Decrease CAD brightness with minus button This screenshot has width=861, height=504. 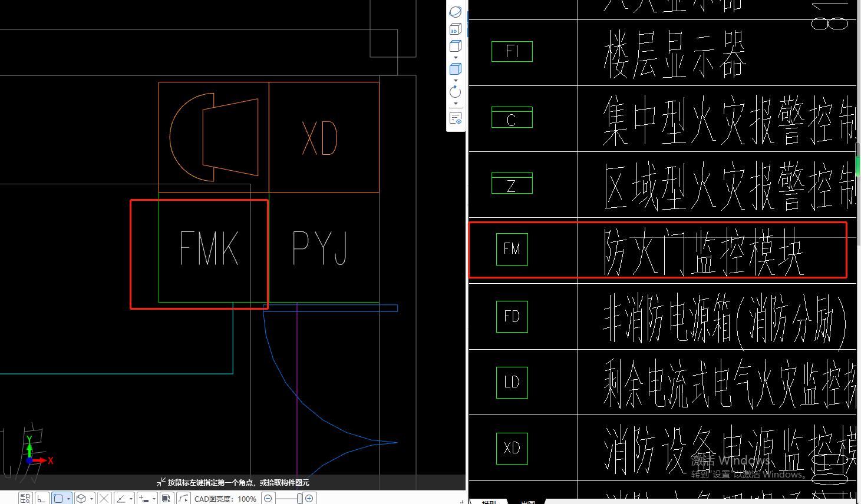pos(268,499)
